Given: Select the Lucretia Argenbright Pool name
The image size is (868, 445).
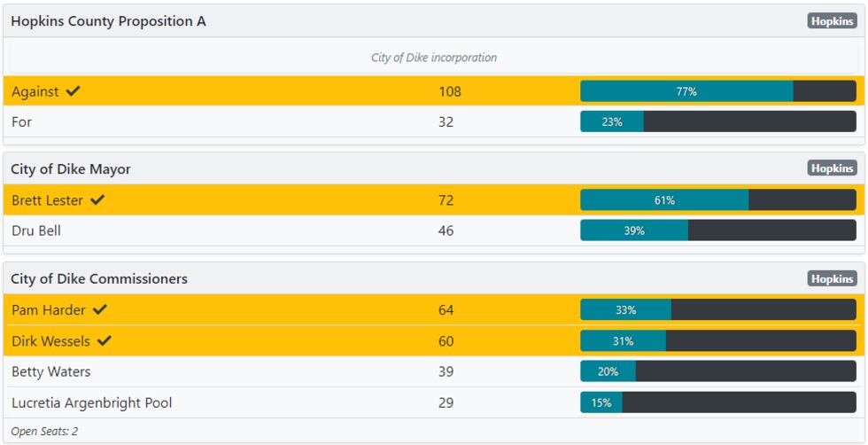Looking at the screenshot, I should 92,402.
